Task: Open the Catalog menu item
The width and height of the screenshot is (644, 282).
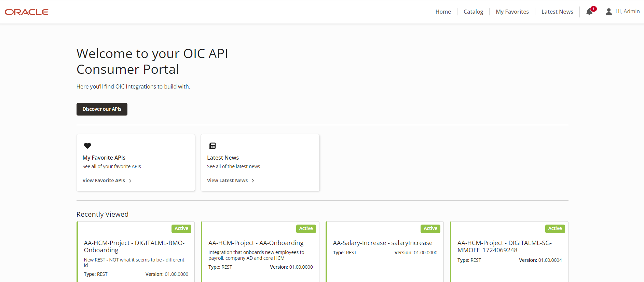Action: coord(473,12)
